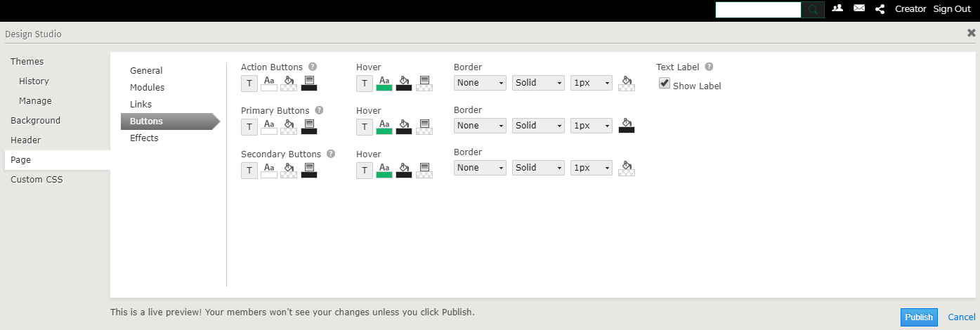
Task: Click the blue Publish button
Action: click(919, 317)
